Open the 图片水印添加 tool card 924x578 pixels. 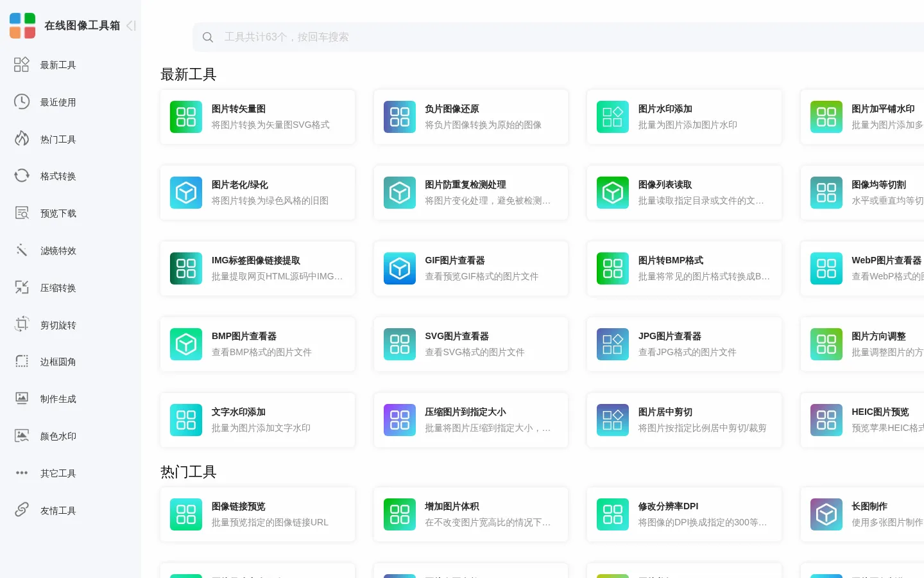pos(684,117)
